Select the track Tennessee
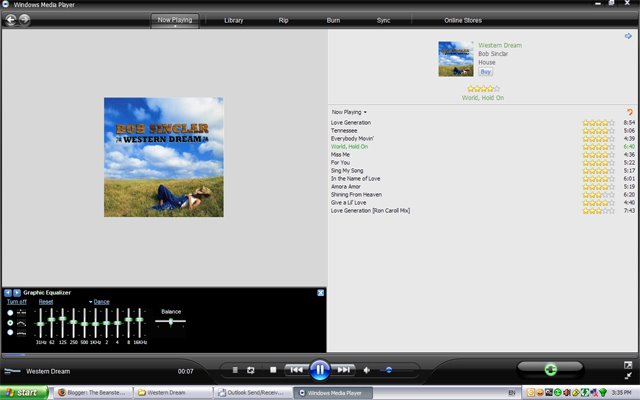 pyautogui.click(x=344, y=131)
